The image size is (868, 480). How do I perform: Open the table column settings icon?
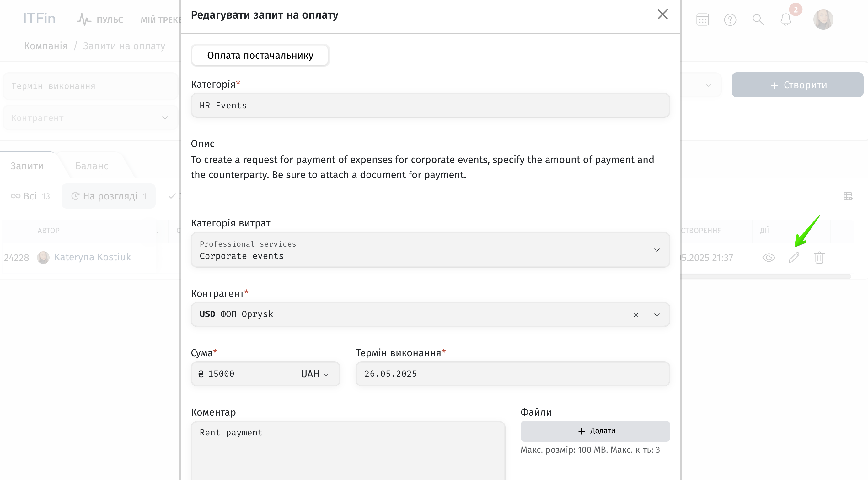[848, 196]
